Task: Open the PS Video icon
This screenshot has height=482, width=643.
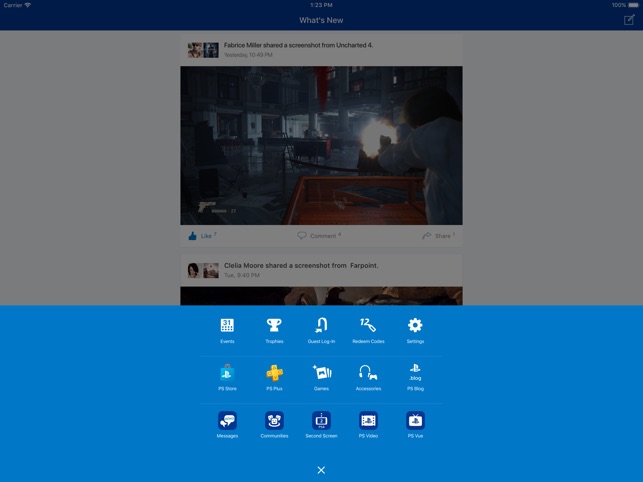Action: coord(368,420)
